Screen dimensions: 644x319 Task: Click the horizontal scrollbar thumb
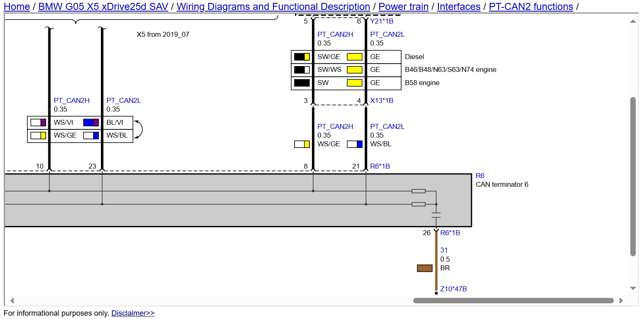(513, 300)
